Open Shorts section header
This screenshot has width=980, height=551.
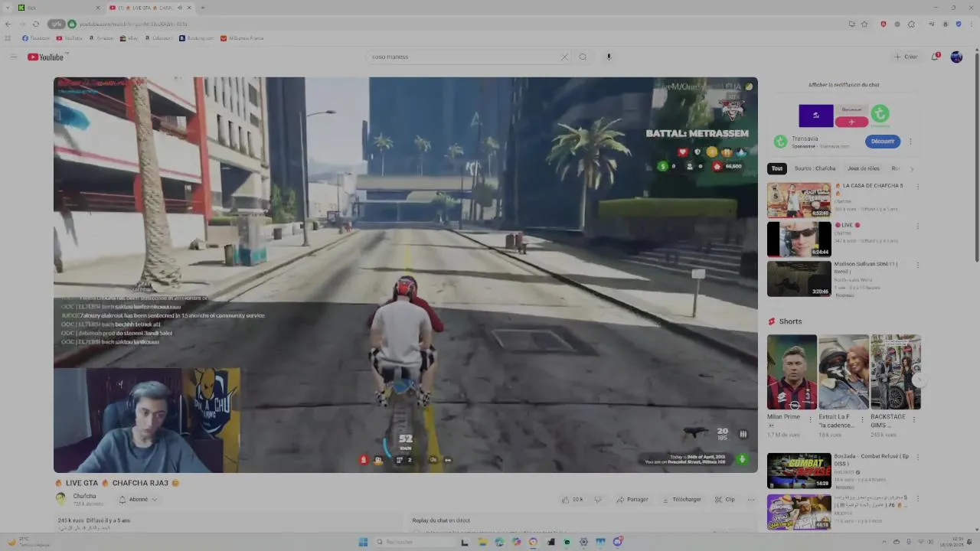[x=786, y=321]
